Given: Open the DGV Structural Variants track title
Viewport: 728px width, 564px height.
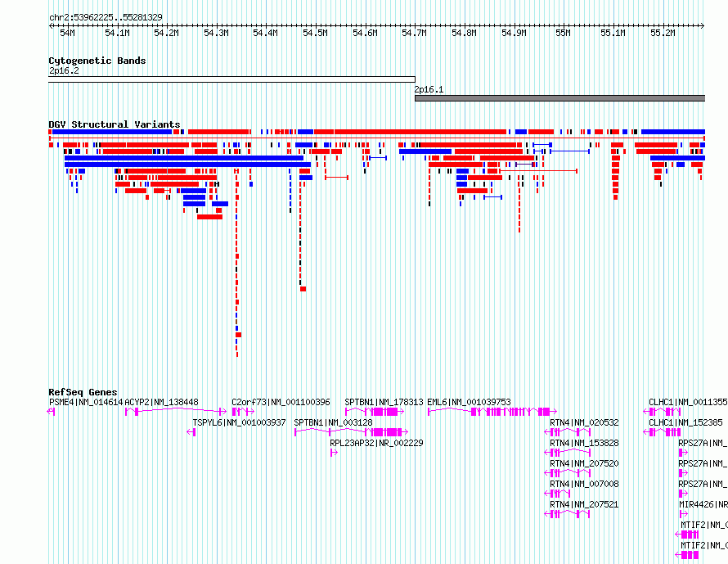Looking at the screenshot, I should tap(115, 124).
